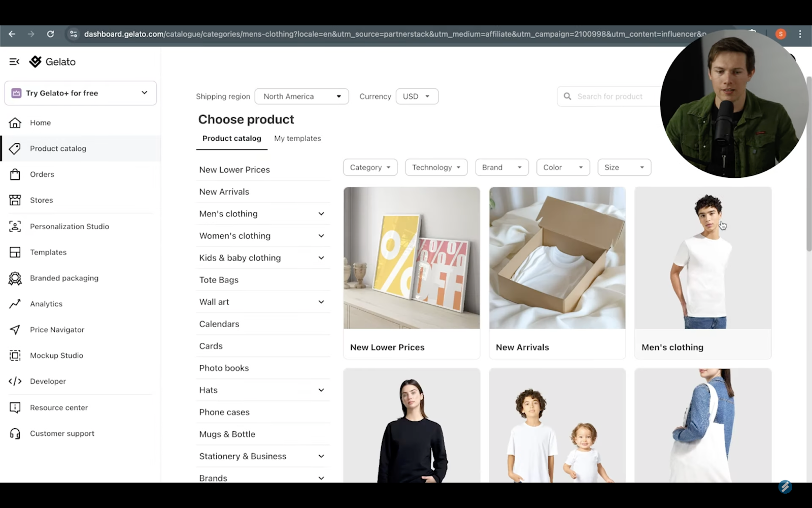Viewport: 812px width, 508px height.
Task: Open Stores shop icon
Action: point(15,200)
